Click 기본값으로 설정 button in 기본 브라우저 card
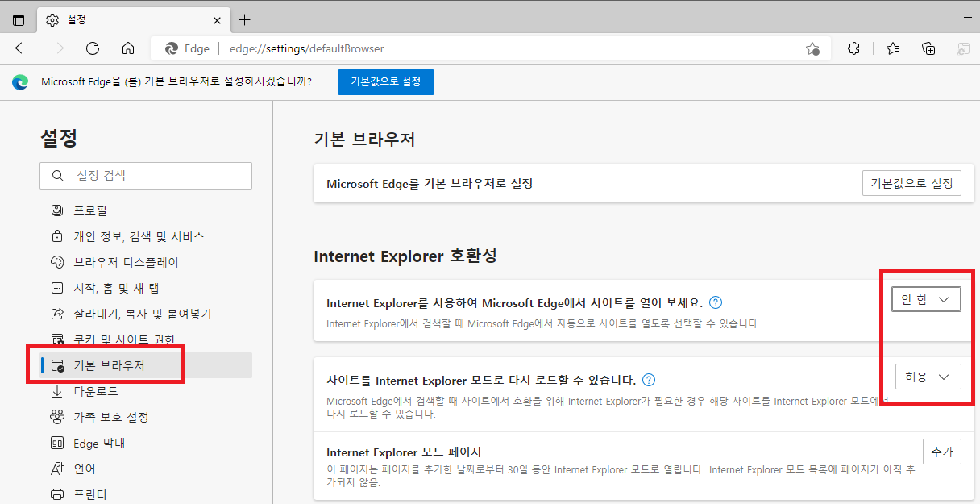The image size is (980, 504). (x=911, y=183)
